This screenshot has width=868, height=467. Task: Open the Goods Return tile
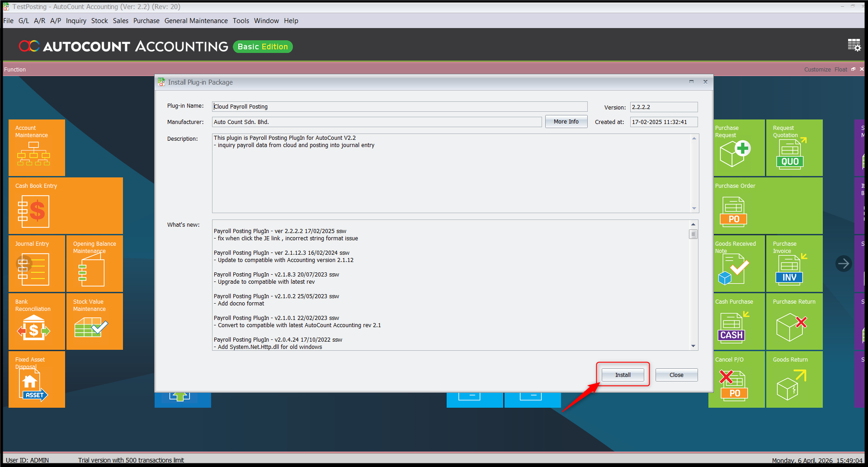tap(794, 379)
